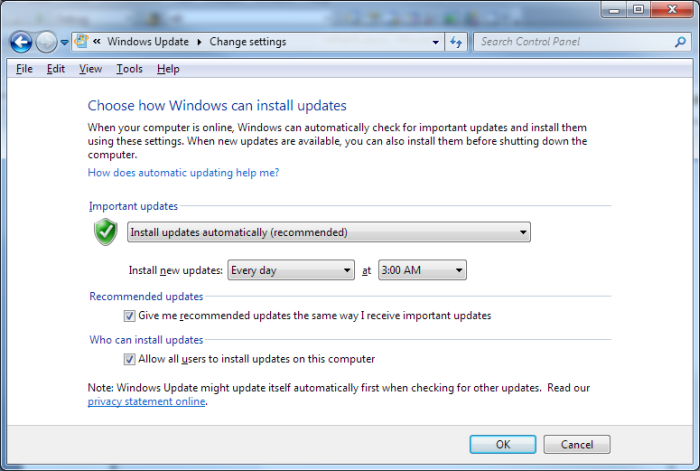Open the Tools menu
The width and height of the screenshot is (700, 471).
coord(129,69)
